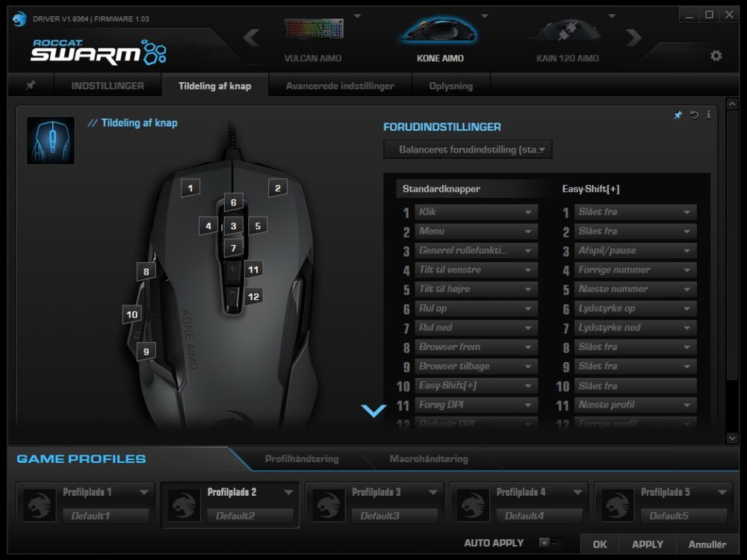747x560 pixels.
Task: Select mouse button 1 marker on diagram
Action: click(190, 188)
